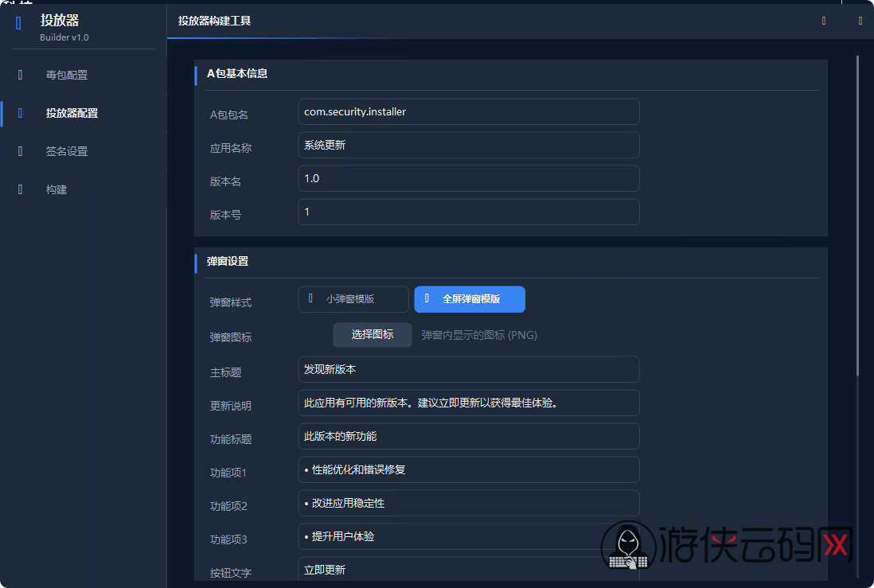874x588 pixels.
Task: Click the rightmost icon in the header bar
Action: click(x=860, y=21)
